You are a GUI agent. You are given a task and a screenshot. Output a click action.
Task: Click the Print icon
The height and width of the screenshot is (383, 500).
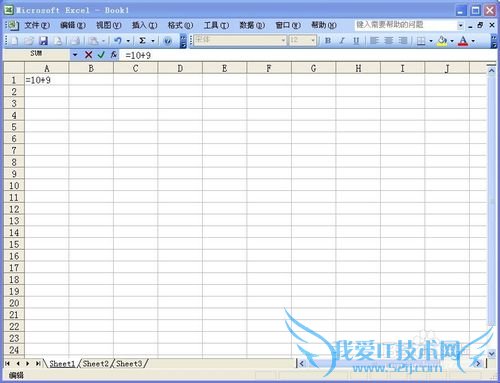75,41
